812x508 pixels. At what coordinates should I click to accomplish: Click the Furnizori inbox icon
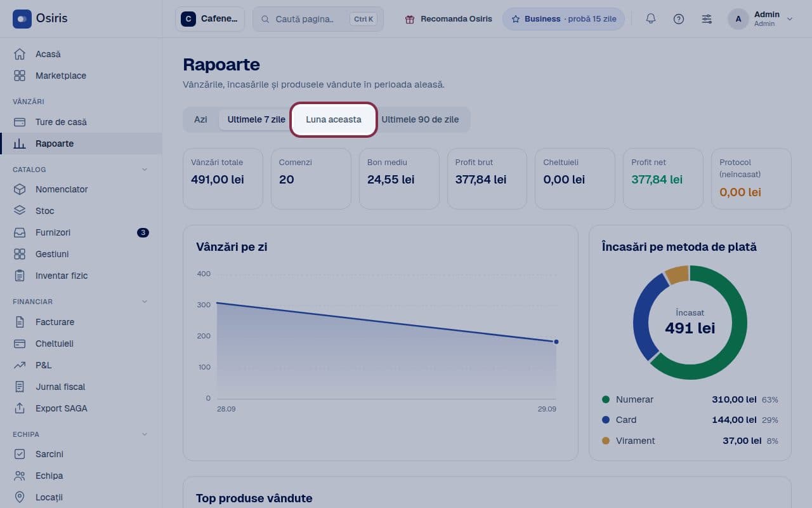[x=20, y=232]
